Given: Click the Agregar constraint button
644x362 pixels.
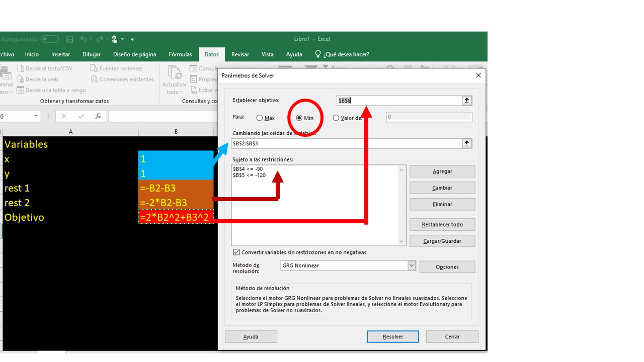Looking at the screenshot, I should coord(442,171).
